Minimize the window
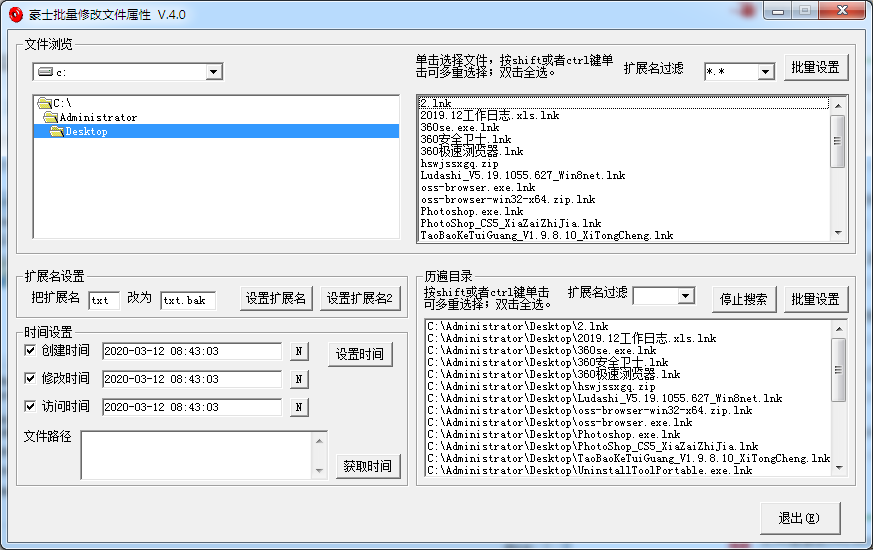The width and height of the screenshot is (873, 550). click(778, 11)
